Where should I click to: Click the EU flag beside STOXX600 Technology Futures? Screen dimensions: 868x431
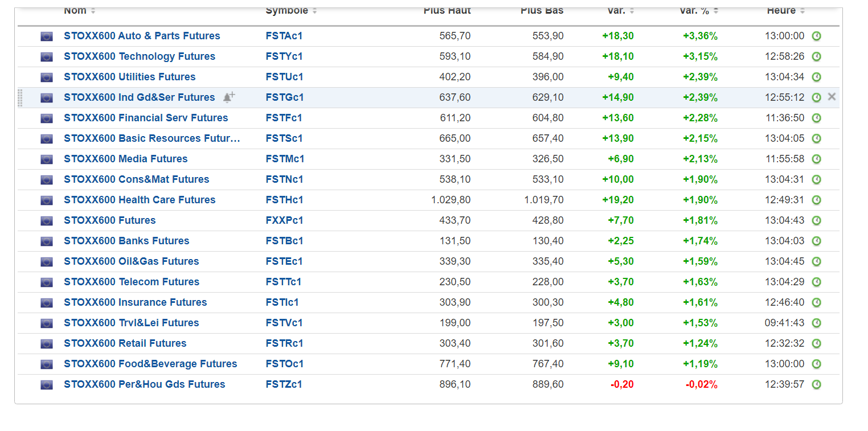coord(47,57)
